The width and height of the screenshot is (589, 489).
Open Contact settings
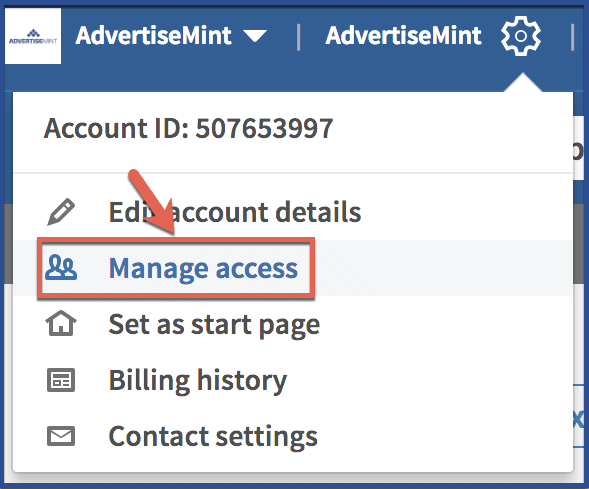tap(213, 437)
